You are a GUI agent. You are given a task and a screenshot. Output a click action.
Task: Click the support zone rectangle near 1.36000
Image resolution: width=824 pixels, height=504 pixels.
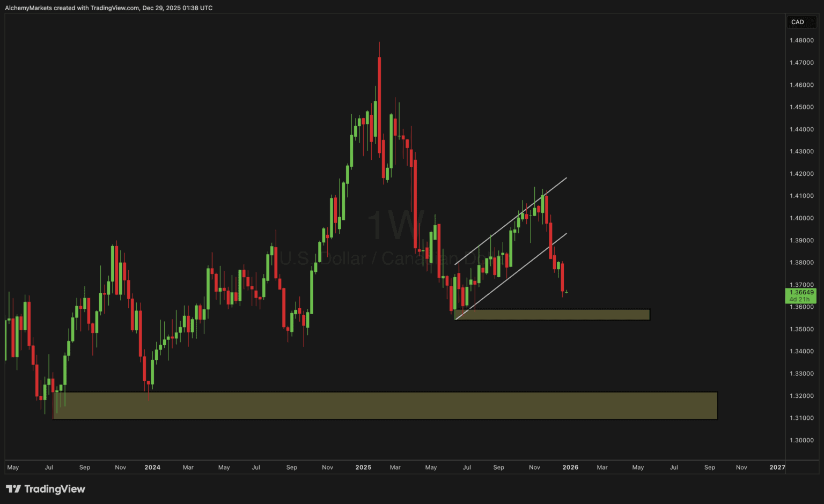[x=553, y=315]
